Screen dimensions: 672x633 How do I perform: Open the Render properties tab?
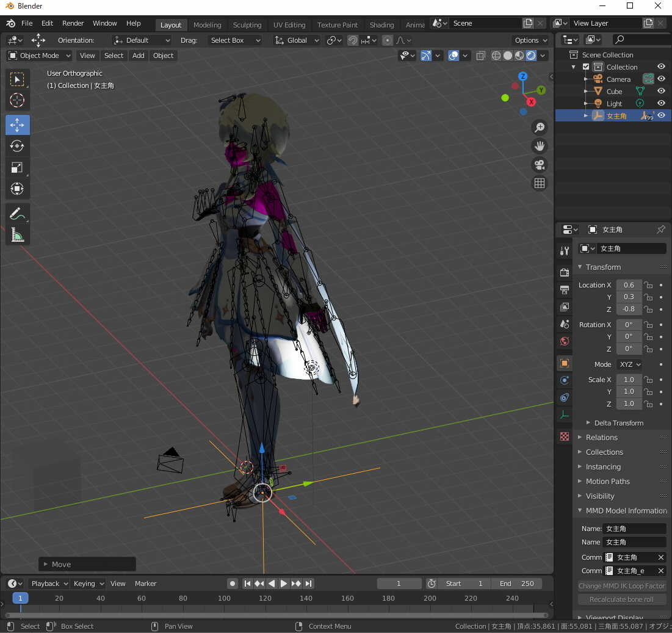(565, 273)
